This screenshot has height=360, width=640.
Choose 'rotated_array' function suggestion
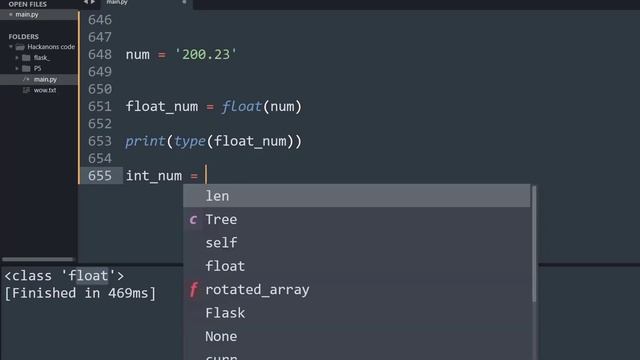click(357, 289)
